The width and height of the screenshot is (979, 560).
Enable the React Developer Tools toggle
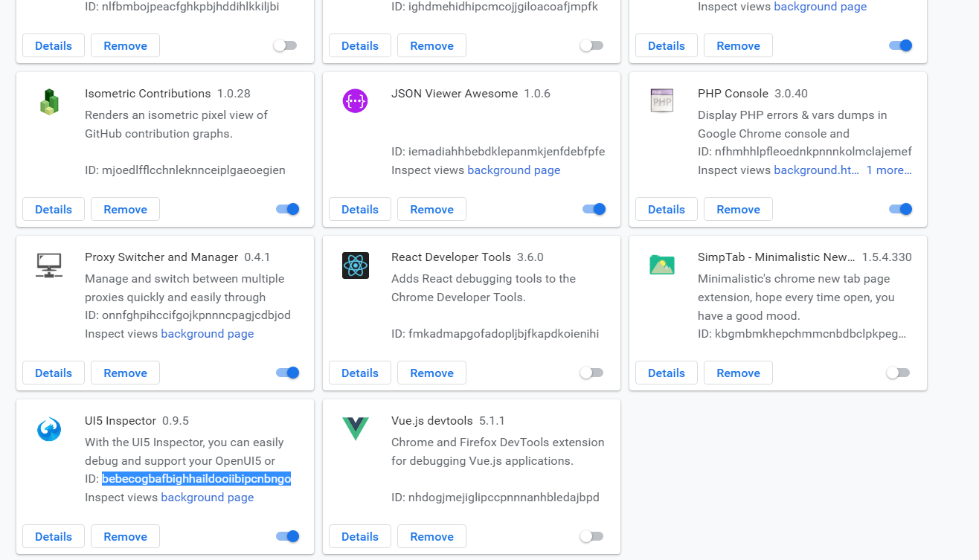pyautogui.click(x=591, y=373)
